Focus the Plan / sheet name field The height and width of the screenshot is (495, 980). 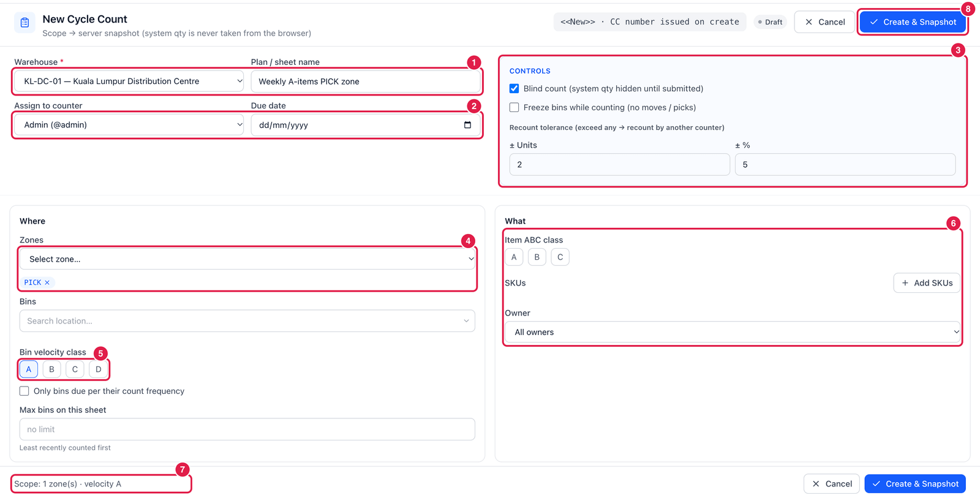click(366, 81)
